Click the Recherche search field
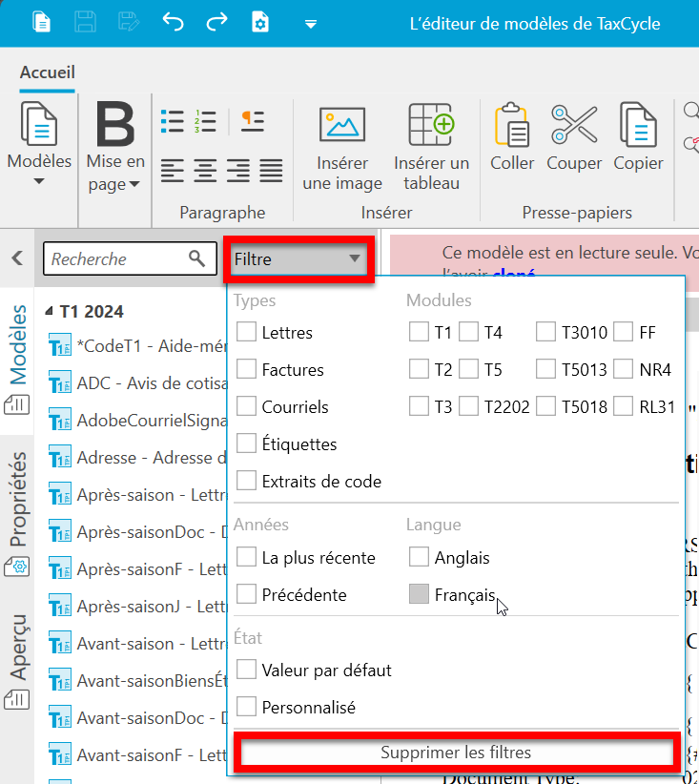 (x=130, y=258)
